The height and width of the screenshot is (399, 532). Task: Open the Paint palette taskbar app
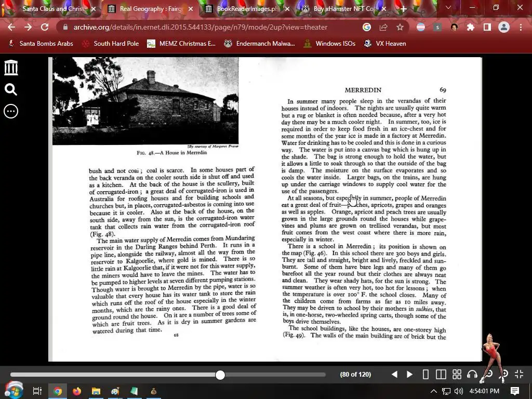click(x=115, y=391)
